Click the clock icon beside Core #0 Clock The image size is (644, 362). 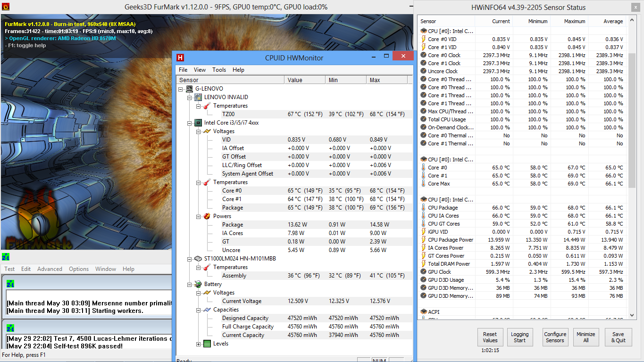pyautogui.click(x=423, y=55)
